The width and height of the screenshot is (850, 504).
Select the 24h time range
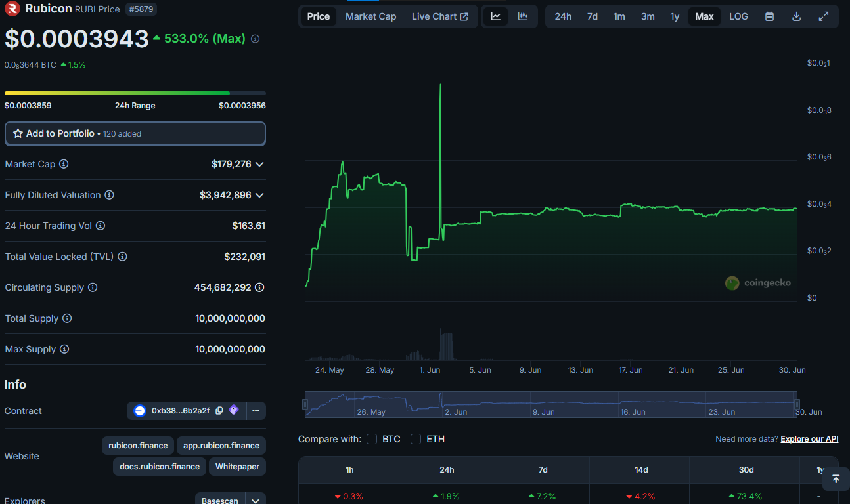coord(563,16)
